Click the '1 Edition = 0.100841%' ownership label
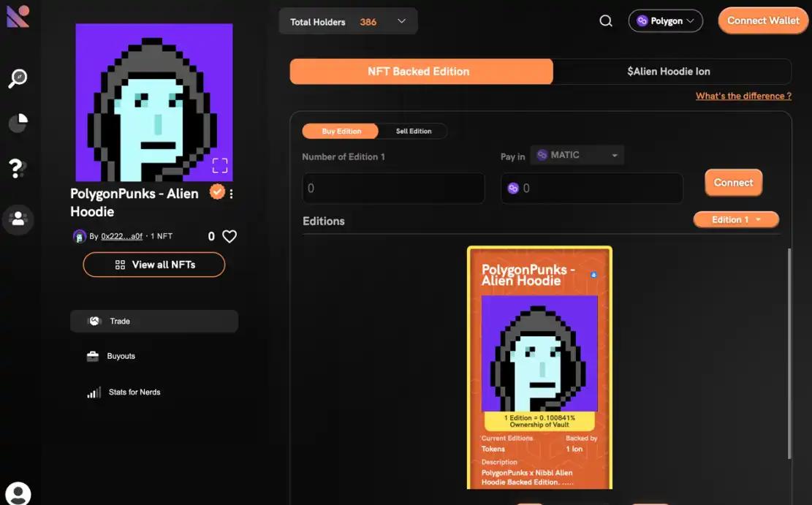Viewport: 812px width, 505px height. click(539, 421)
